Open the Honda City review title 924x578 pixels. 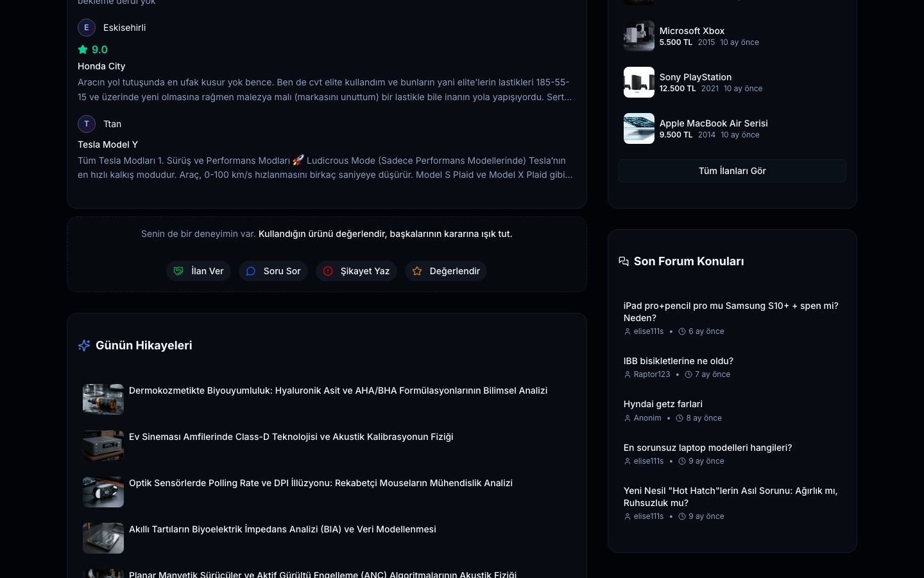(x=101, y=66)
